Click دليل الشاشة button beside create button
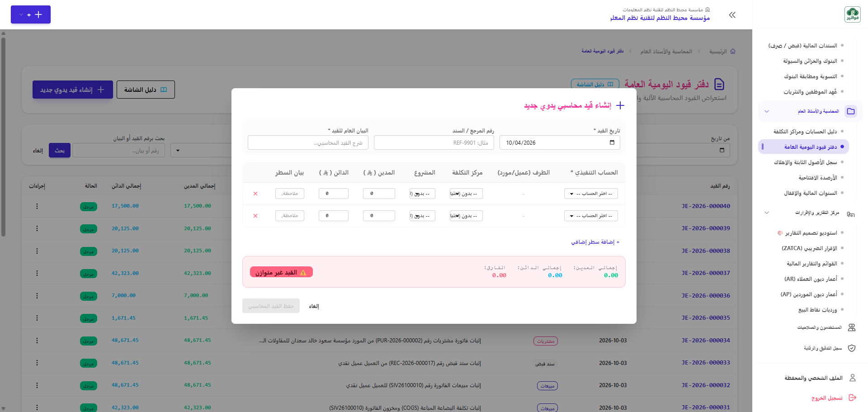868x412 pixels. click(146, 90)
